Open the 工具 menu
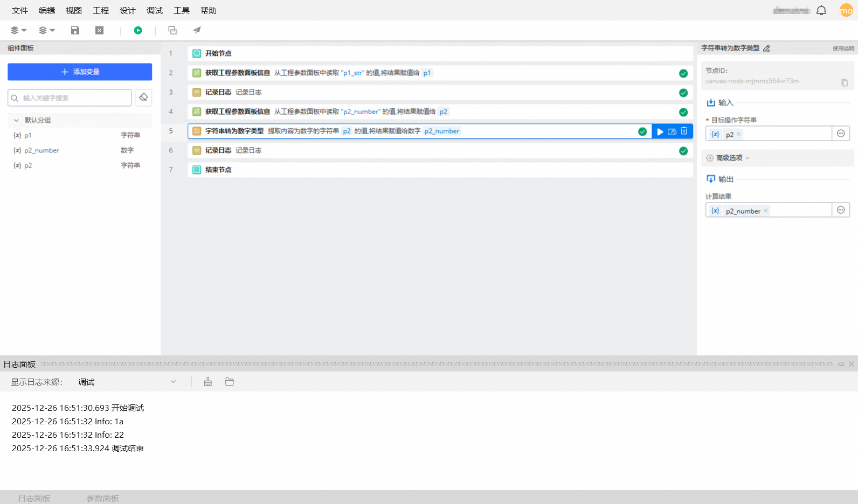 point(182,10)
